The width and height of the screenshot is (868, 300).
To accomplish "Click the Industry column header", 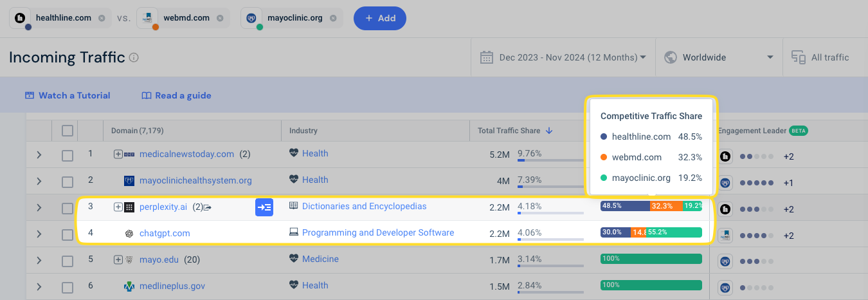I will click(x=303, y=131).
